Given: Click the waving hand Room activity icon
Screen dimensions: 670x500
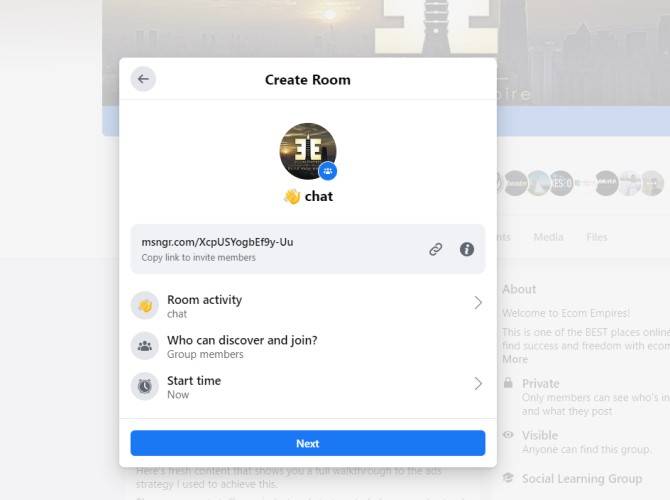Looking at the screenshot, I should (x=145, y=306).
